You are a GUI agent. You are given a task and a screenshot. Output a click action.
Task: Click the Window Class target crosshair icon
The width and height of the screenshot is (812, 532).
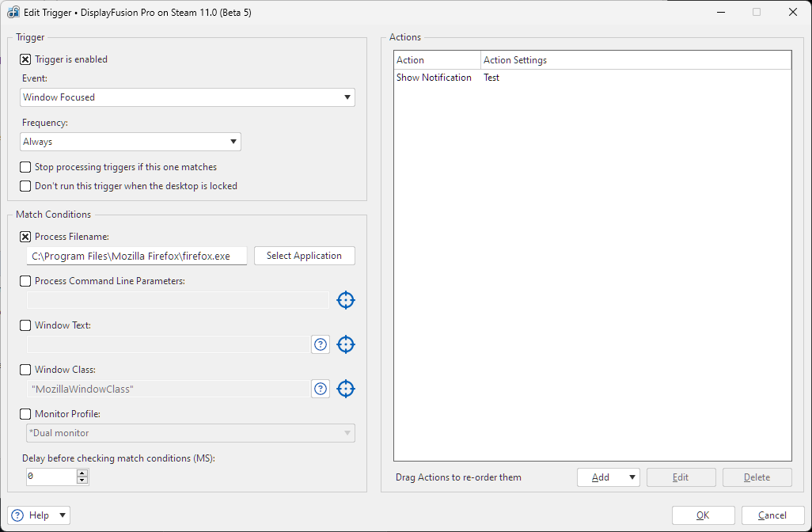(346, 389)
